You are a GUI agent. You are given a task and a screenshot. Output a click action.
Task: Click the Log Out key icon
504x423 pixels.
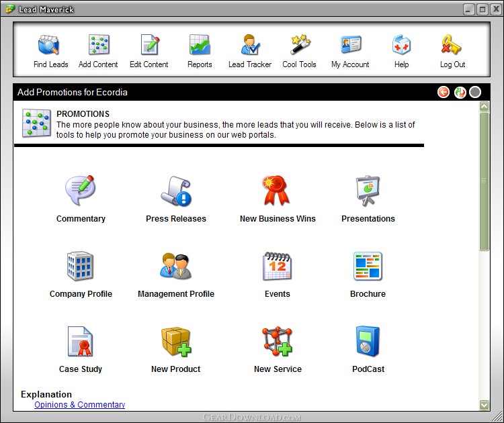pos(451,44)
